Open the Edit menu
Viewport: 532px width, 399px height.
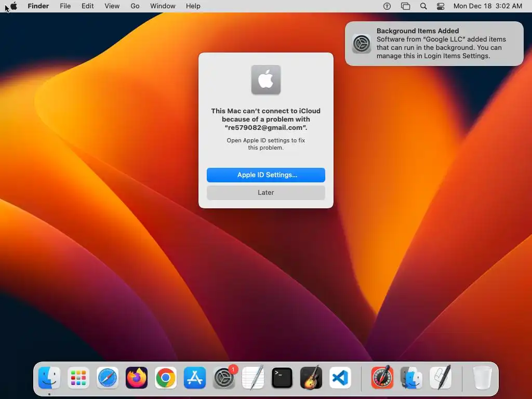coord(87,6)
